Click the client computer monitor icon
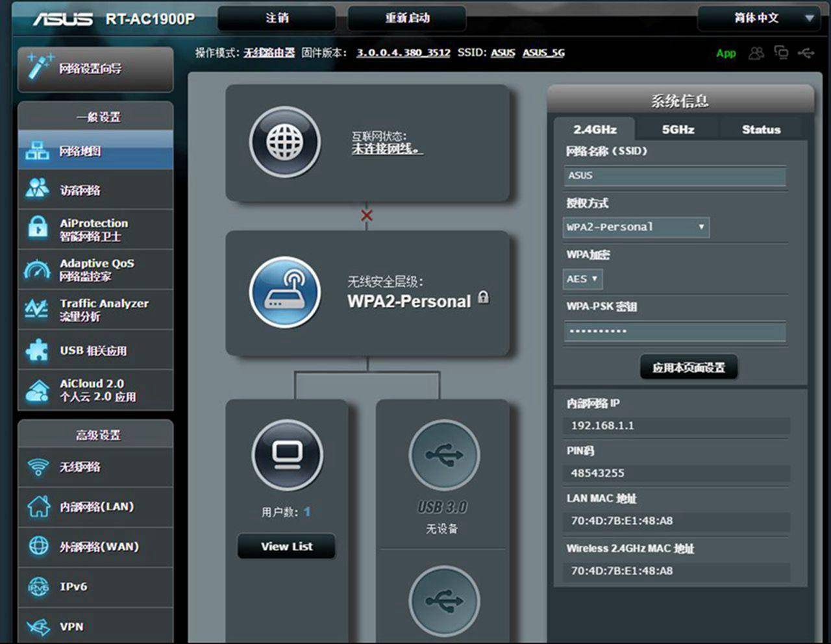The image size is (831, 644). coord(286,454)
